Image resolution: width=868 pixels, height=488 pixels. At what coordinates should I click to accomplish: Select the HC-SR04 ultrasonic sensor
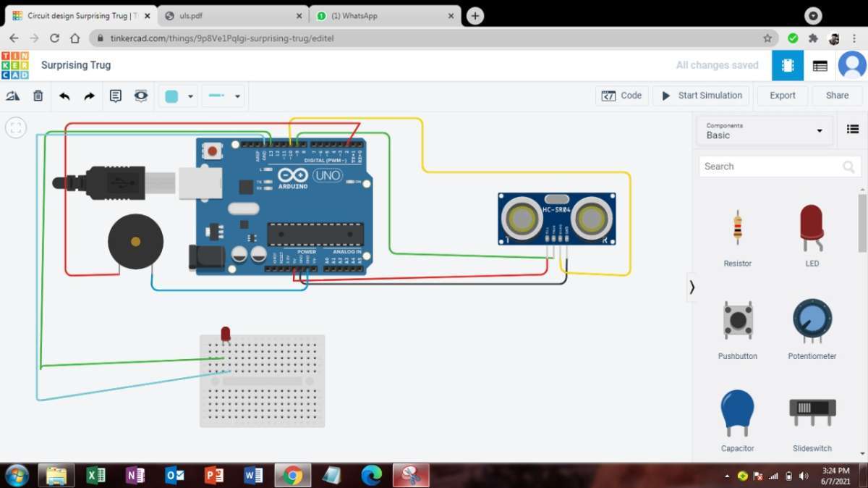557,219
